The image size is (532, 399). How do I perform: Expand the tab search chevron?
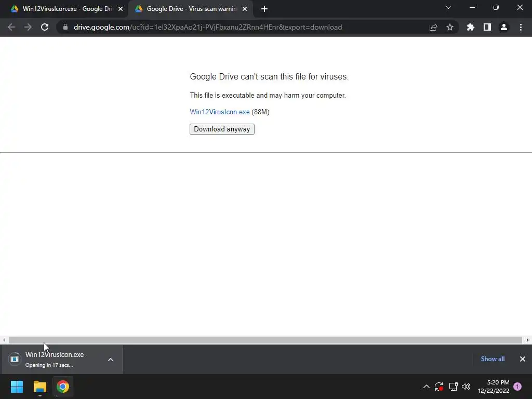tap(448, 7)
